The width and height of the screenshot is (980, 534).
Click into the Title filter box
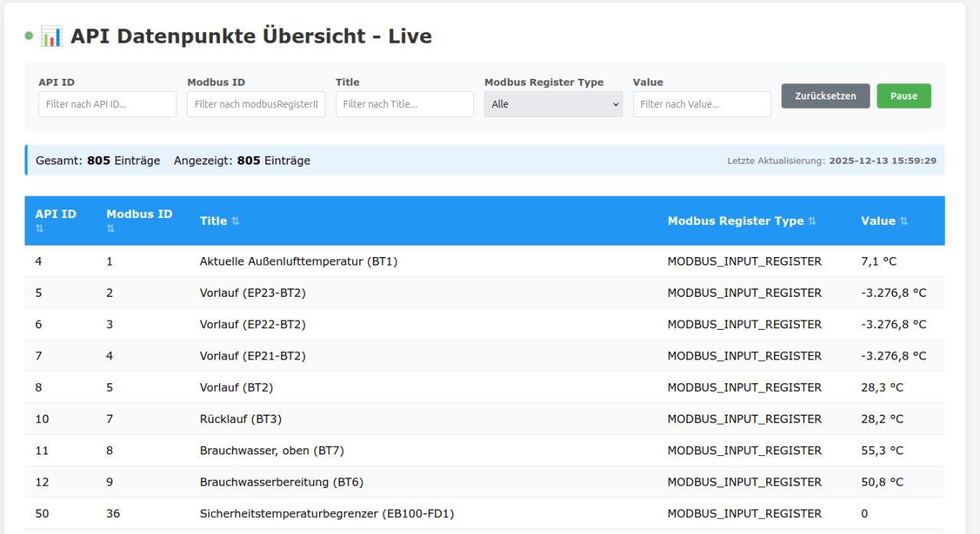pos(404,105)
